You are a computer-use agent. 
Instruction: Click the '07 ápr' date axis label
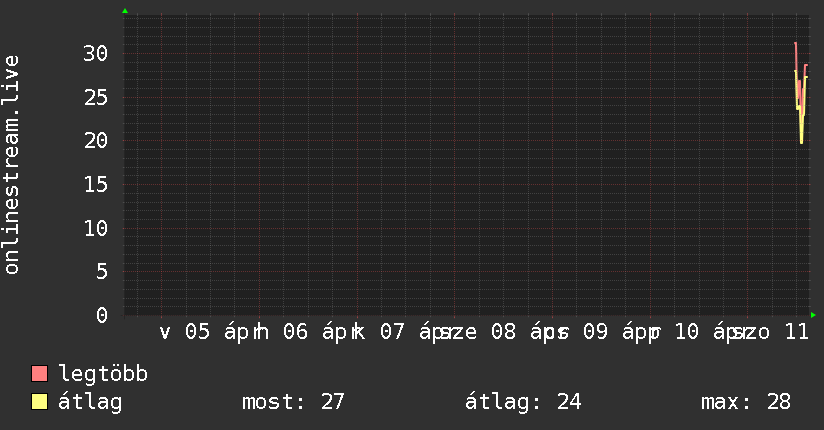(412, 332)
